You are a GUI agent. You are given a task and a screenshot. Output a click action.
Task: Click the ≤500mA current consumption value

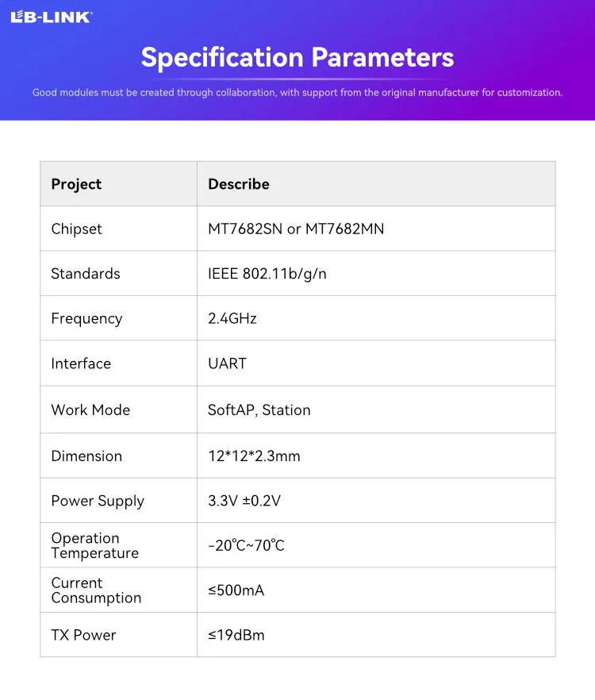pos(236,590)
